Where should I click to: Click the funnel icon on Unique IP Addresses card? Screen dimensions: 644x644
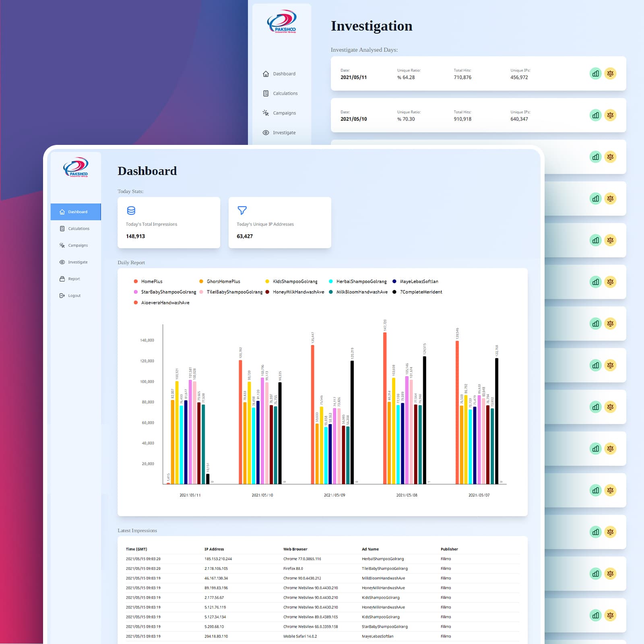pyautogui.click(x=242, y=211)
